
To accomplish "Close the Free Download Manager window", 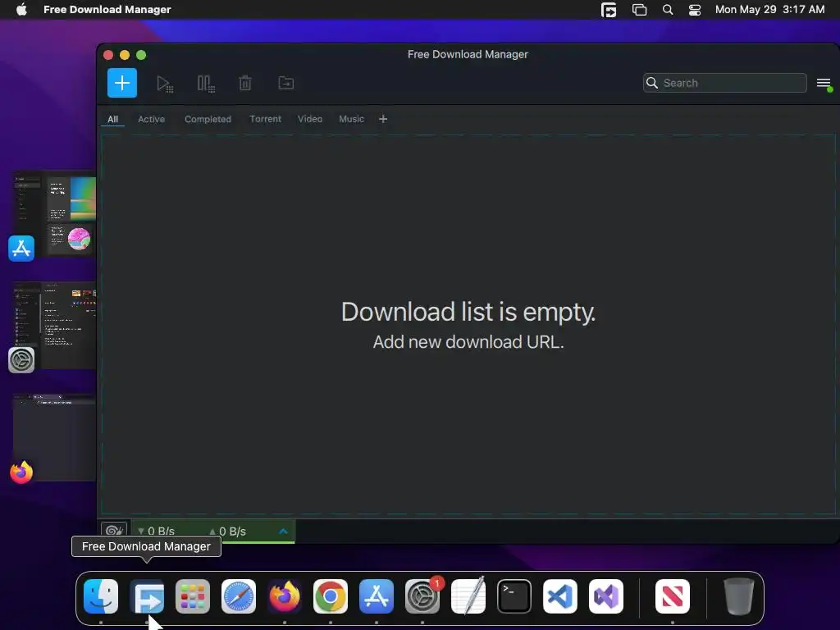I will click(x=108, y=55).
